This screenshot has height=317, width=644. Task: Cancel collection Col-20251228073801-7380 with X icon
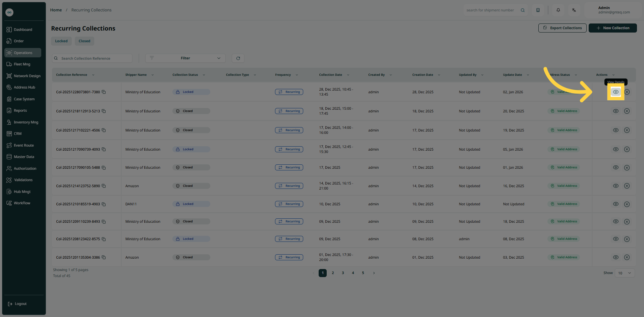click(627, 92)
